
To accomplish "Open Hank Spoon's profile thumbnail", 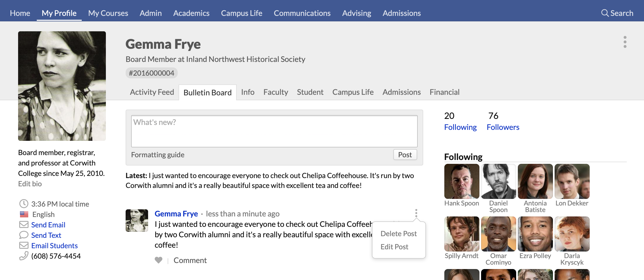I will [462, 181].
